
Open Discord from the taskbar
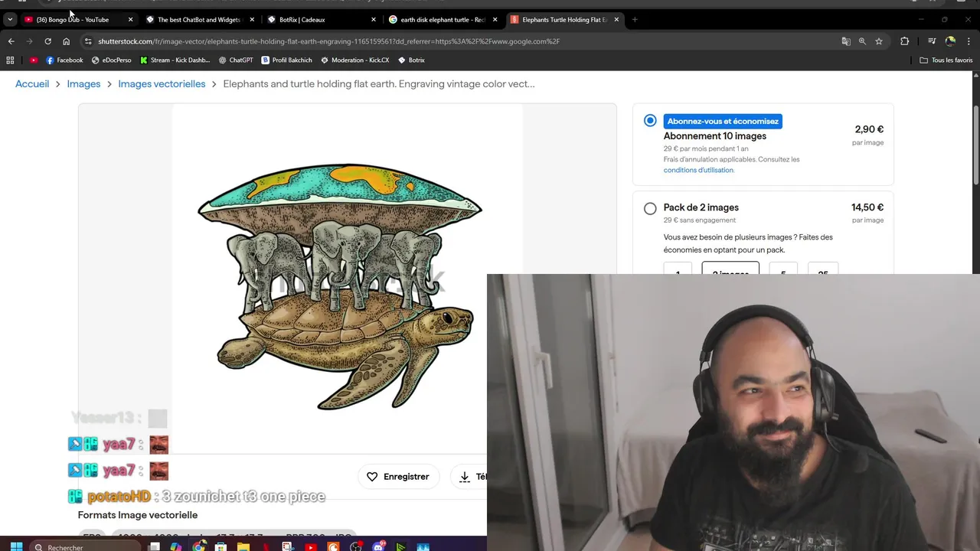click(x=378, y=546)
